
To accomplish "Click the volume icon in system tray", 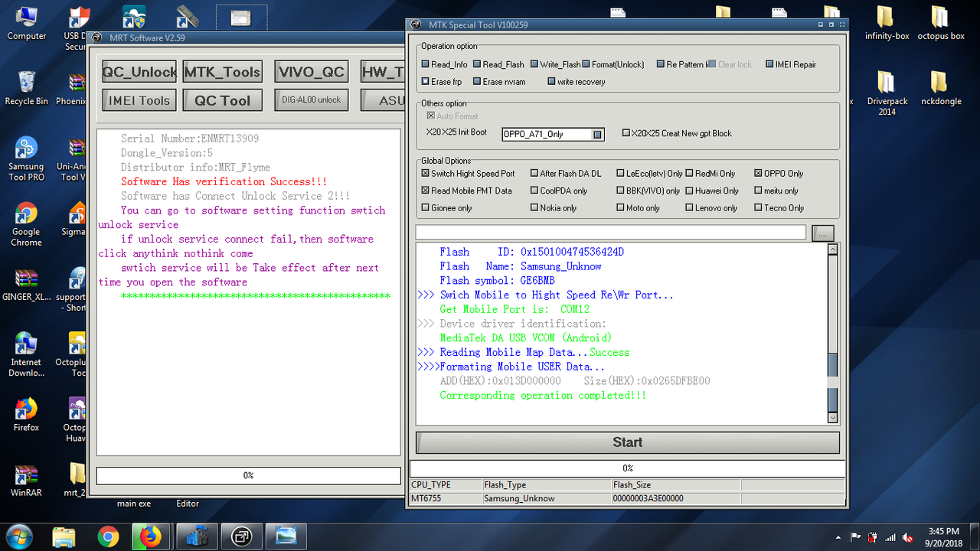I will [908, 536].
